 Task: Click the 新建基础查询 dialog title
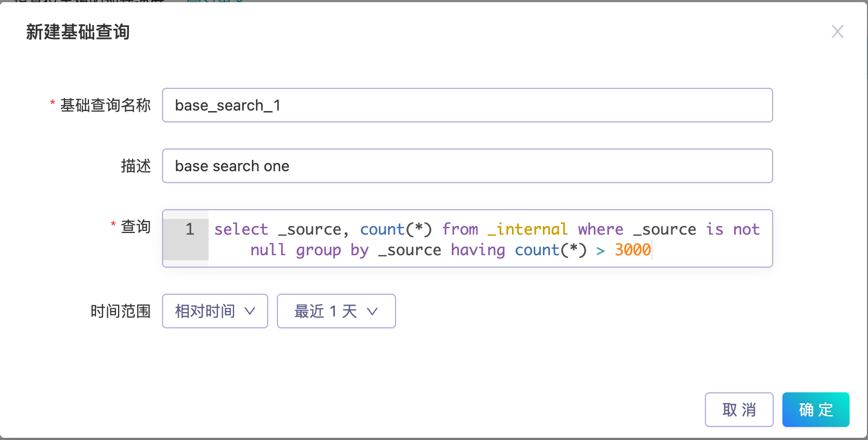[x=77, y=32]
